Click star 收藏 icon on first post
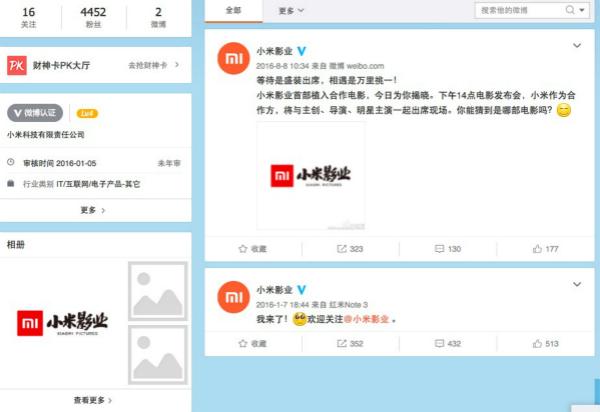Viewport: 600px width, 412px height. point(243,249)
